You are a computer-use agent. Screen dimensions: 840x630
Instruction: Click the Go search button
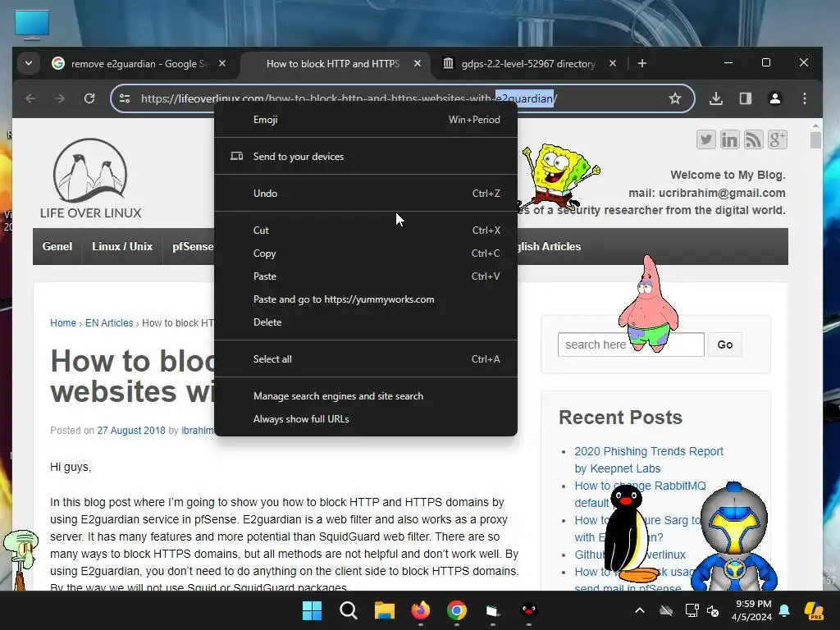(x=725, y=345)
